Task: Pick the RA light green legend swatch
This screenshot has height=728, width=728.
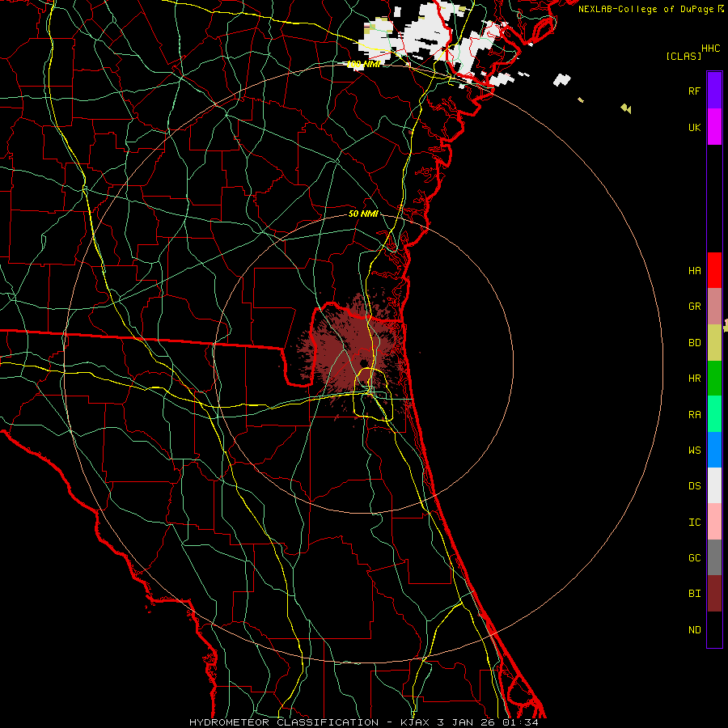Action: click(x=714, y=414)
